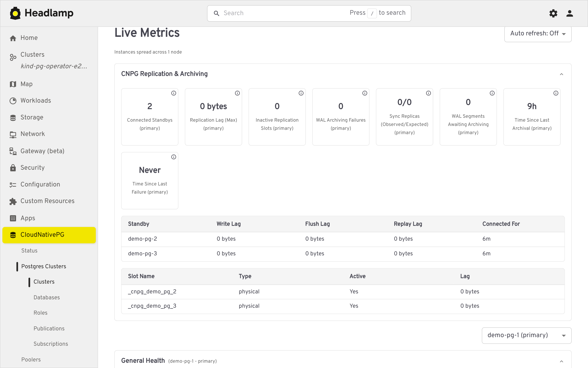Open the demo-pg-1 (primary) instance selector

(526, 335)
